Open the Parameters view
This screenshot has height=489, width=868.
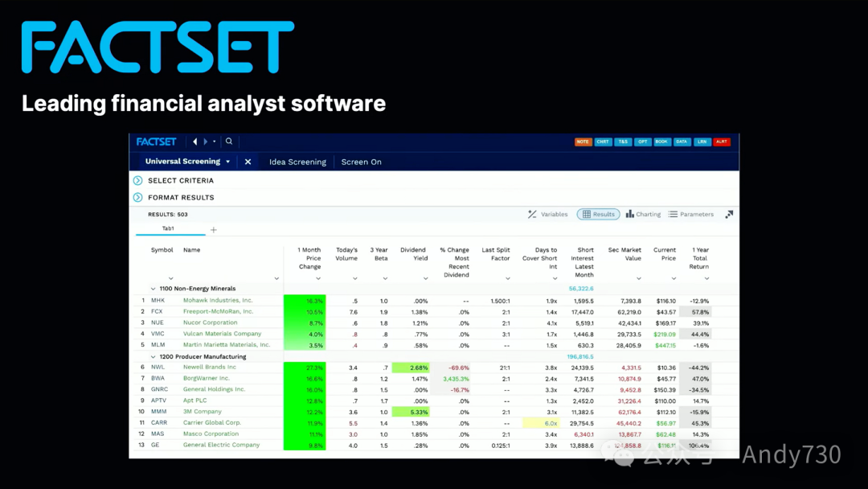691,214
